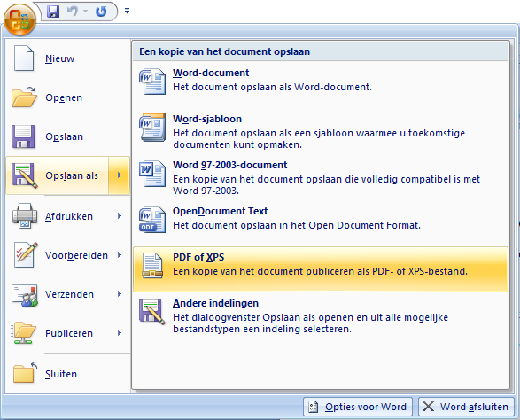
Task: Click the floppy-with-pencil icon for Opslaan als
Action: pyautogui.click(x=24, y=175)
